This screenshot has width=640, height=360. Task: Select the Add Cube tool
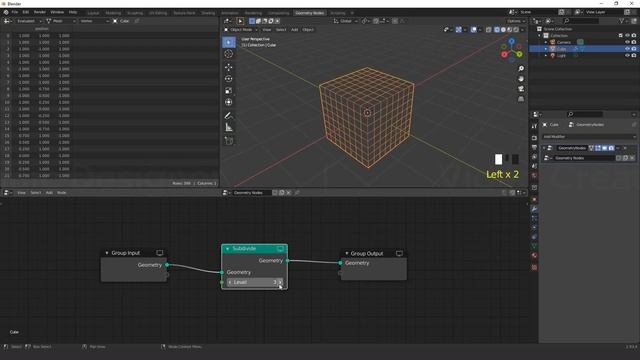pos(229,141)
